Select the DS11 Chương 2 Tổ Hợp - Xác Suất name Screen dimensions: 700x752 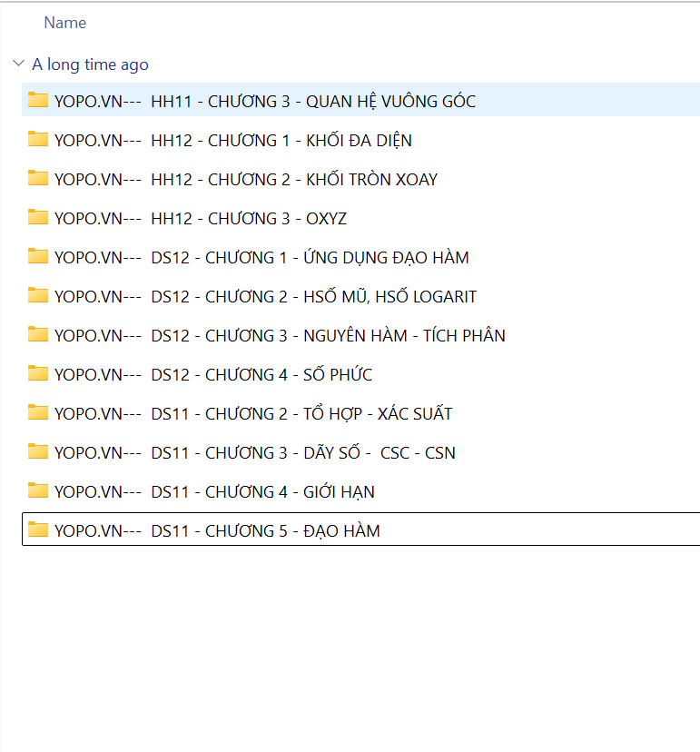point(252,413)
